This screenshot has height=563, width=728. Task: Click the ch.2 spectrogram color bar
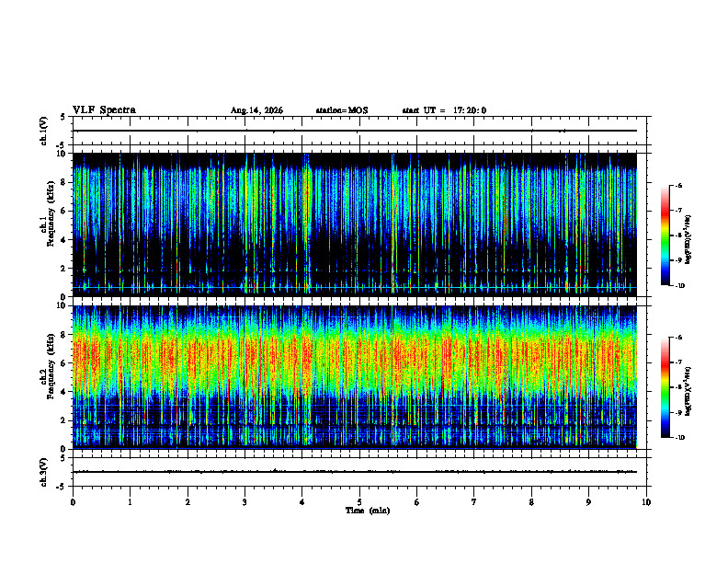pos(665,387)
